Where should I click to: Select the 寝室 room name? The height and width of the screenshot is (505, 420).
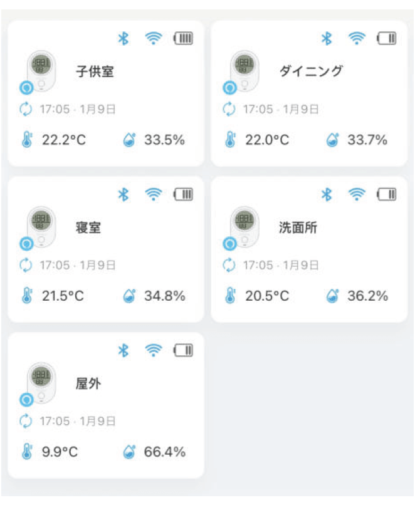88,227
